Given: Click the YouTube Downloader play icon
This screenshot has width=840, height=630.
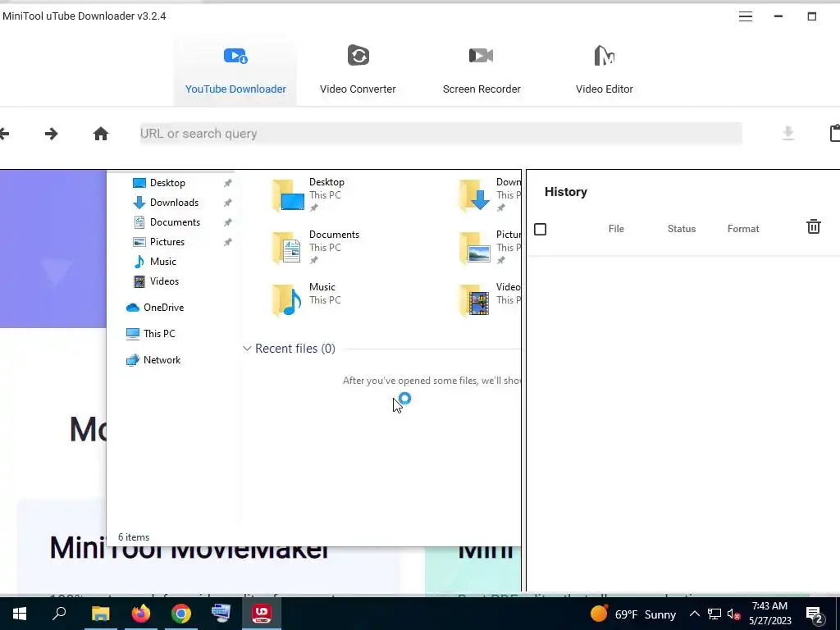Looking at the screenshot, I should click(x=235, y=56).
